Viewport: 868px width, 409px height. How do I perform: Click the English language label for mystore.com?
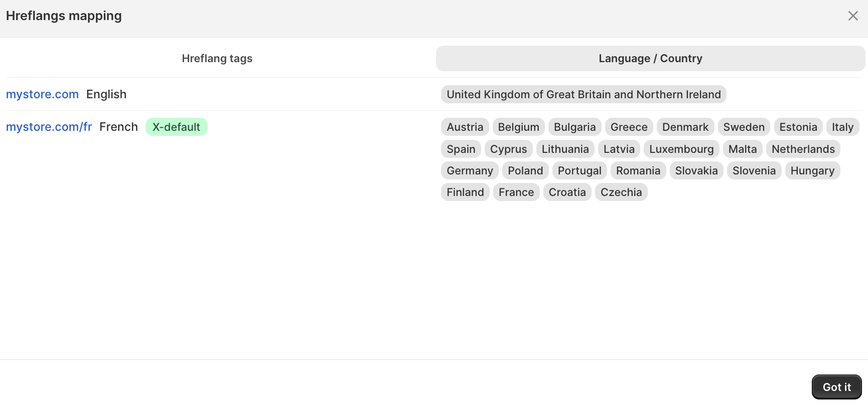coord(106,94)
